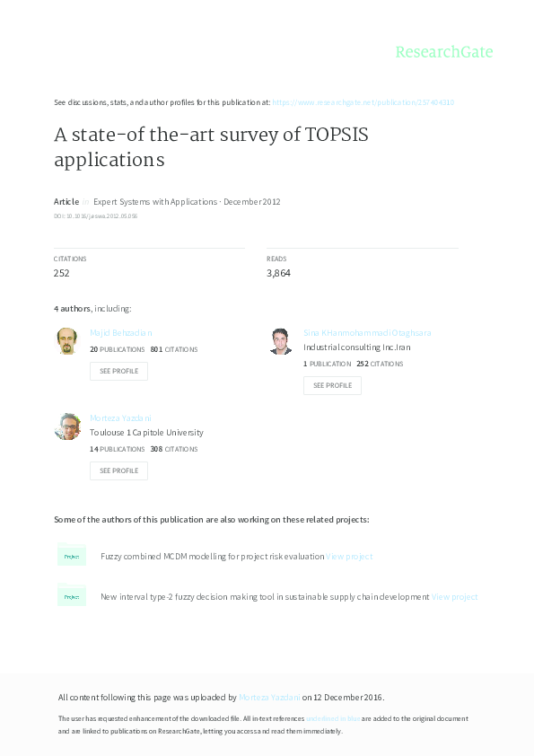Click Sina Khanmohammadi Otaghsara's avatar image
The height and width of the screenshot is (756, 534).
click(281, 341)
